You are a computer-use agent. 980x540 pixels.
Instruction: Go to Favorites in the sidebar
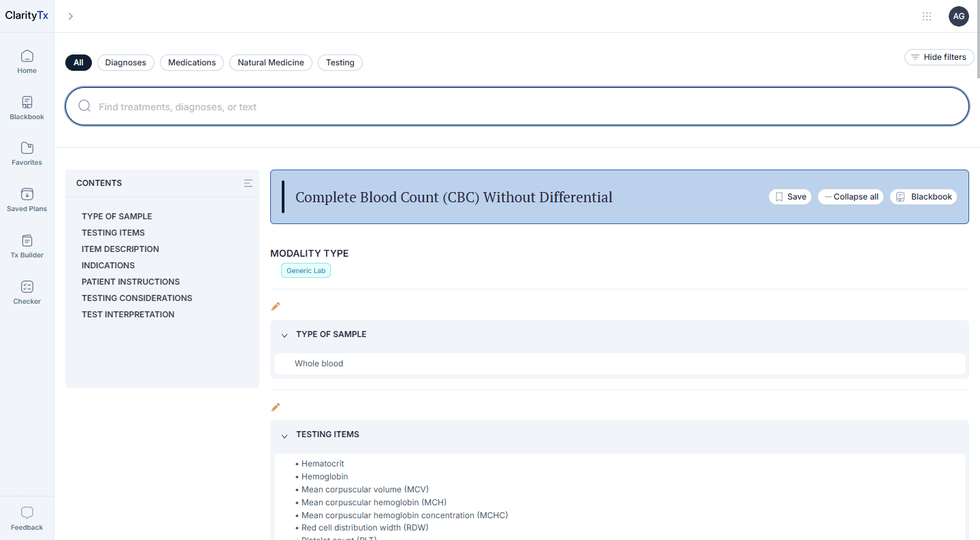[27, 153]
